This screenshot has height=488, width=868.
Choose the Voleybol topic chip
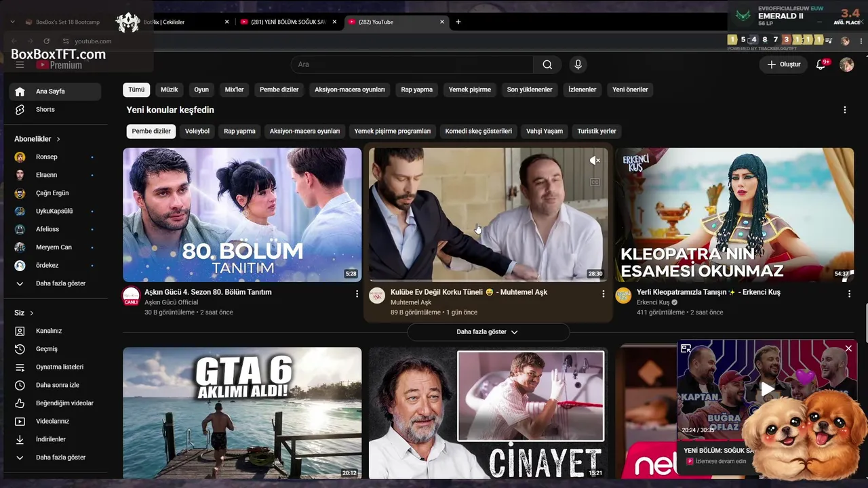click(x=197, y=131)
